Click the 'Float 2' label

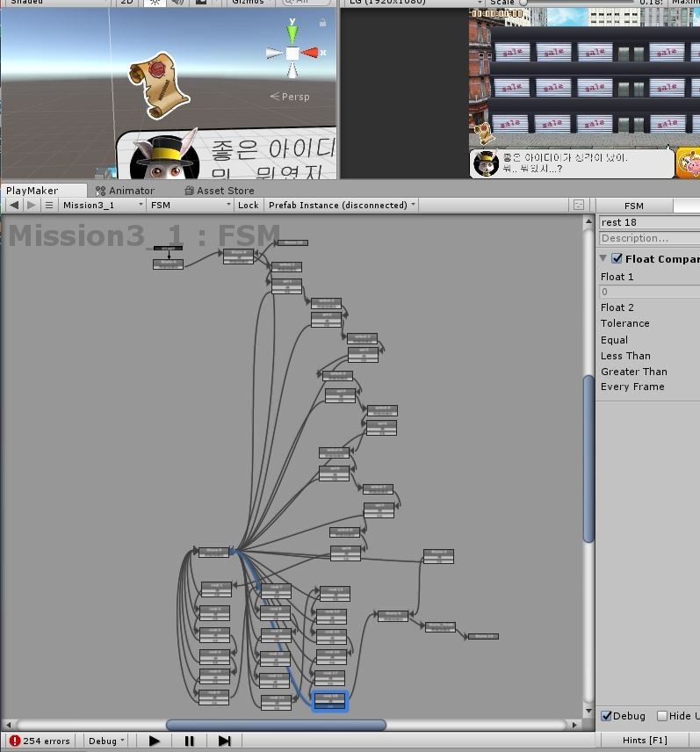[x=617, y=307]
